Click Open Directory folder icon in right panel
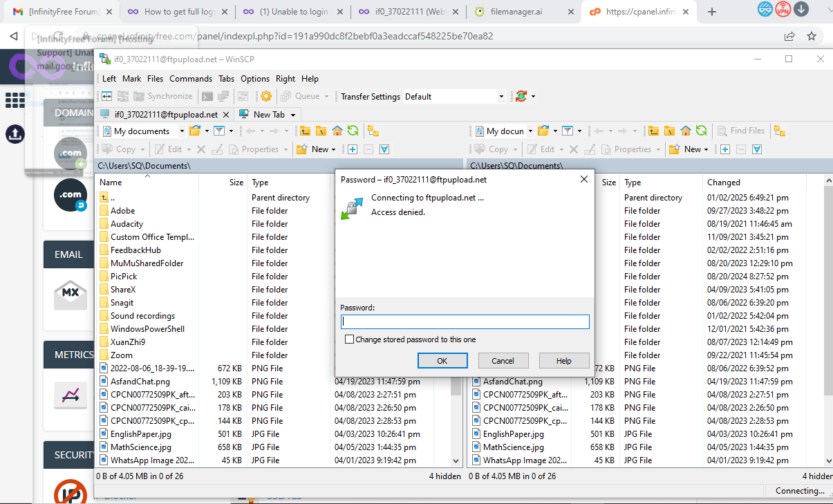This screenshot has width=833, height=504. 543,131
